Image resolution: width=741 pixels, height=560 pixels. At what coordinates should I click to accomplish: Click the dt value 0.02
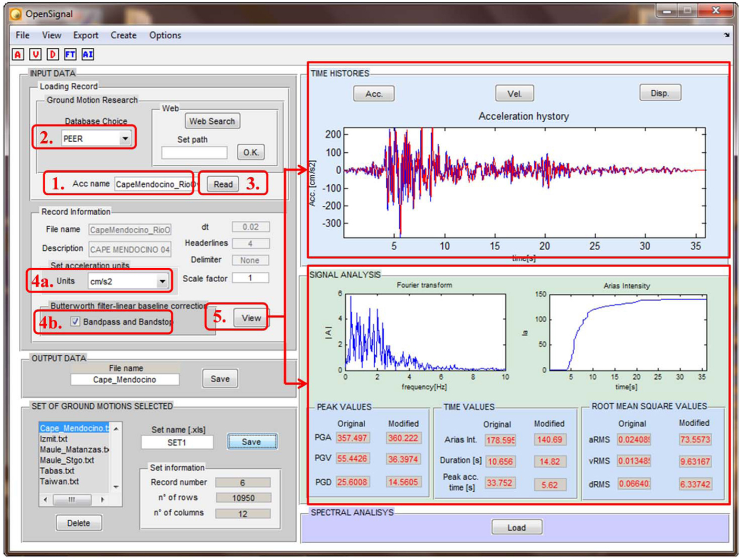pyautogui.click(x=250, y=227)
